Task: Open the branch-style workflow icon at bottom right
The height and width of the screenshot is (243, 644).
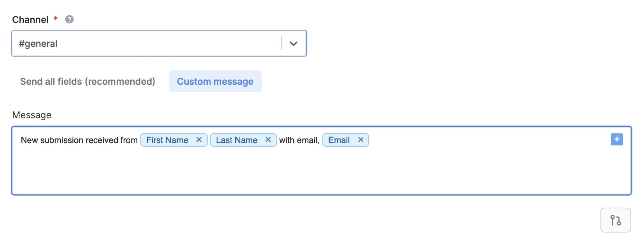Action: coord(616,220)
